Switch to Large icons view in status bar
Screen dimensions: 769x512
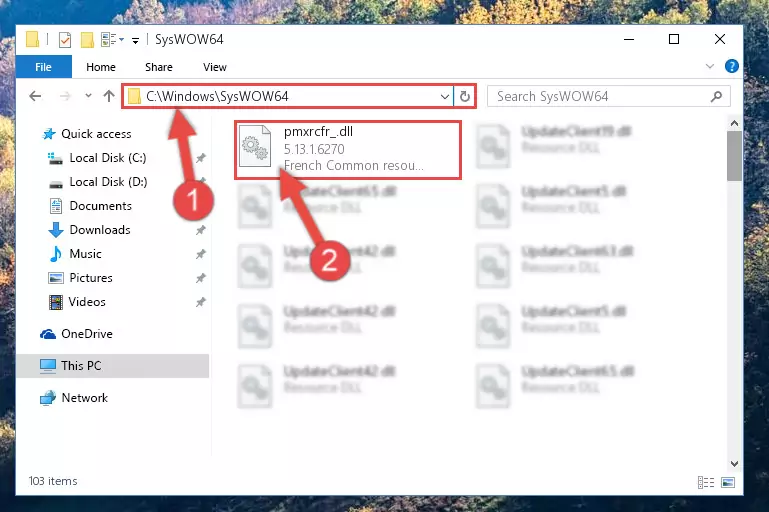point(728,483)
